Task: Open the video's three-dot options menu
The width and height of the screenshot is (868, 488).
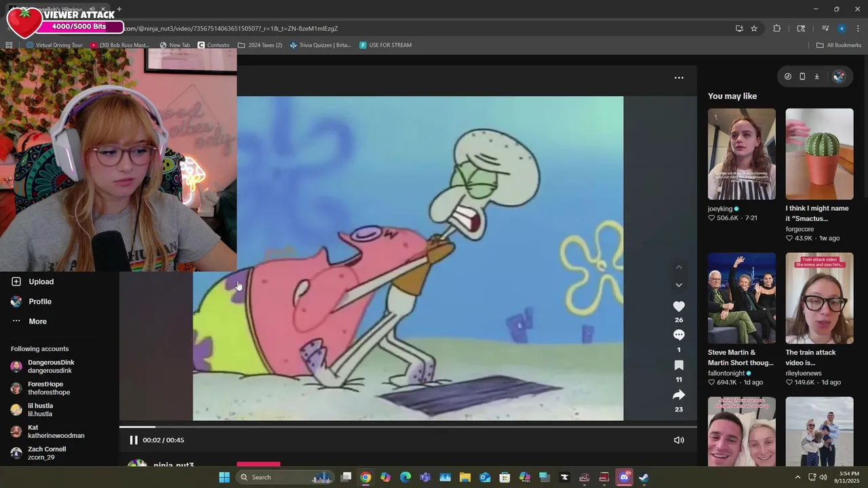Action: [x=679, y=78]
